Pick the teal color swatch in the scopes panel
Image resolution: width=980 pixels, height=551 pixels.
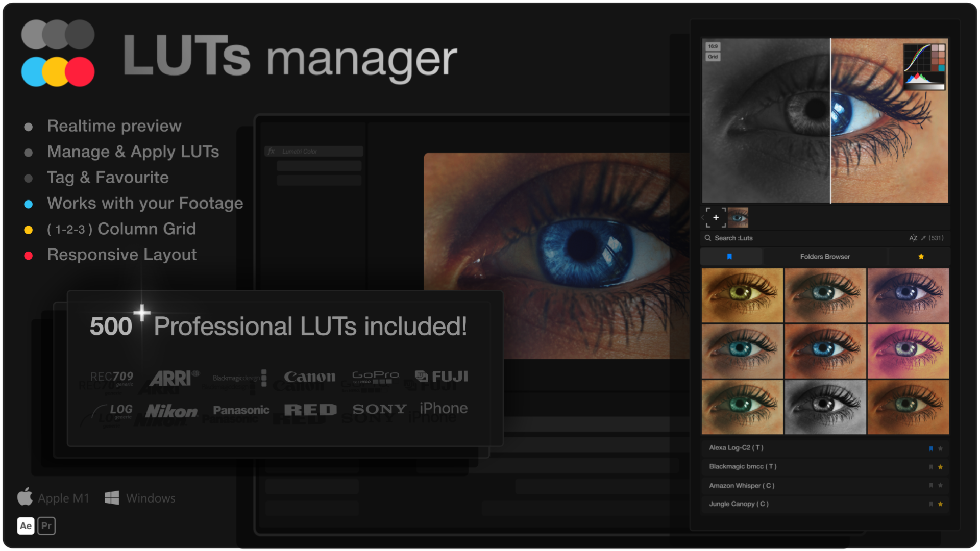(942, 68)
